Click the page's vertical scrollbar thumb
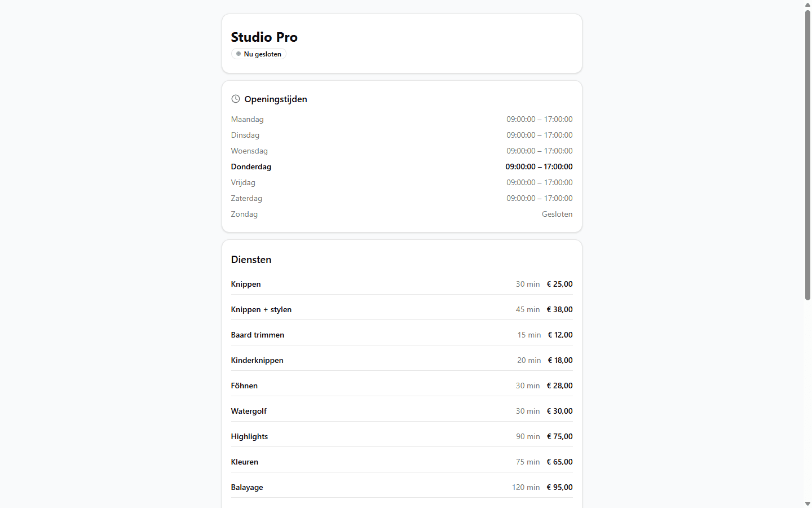Screen dimensions: 812x508 tap(807, 155)
